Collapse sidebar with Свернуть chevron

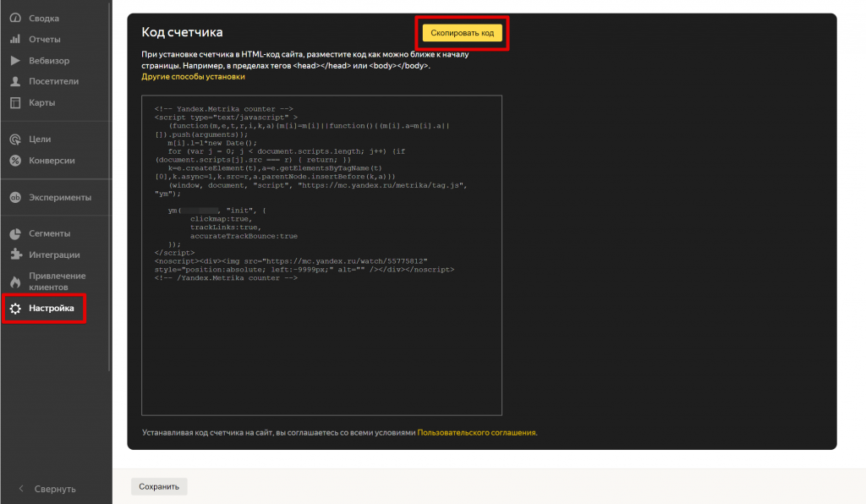pos(21,489)
